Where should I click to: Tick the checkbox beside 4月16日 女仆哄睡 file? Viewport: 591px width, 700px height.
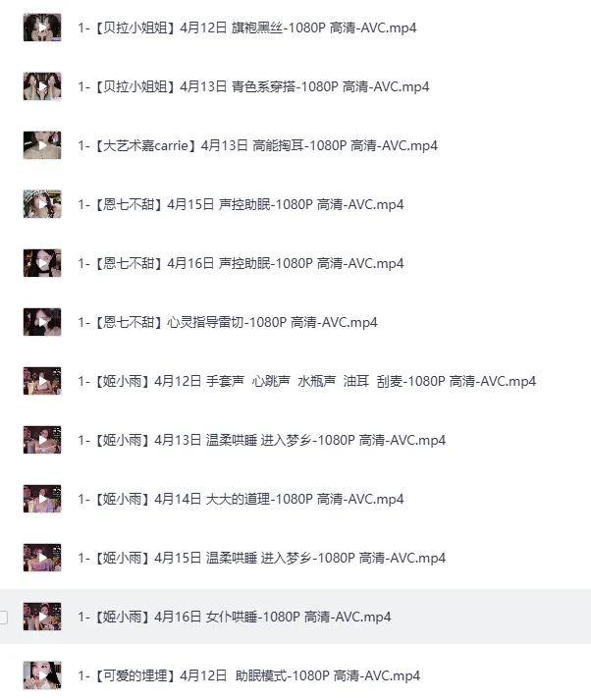click(x=3, y=617)
